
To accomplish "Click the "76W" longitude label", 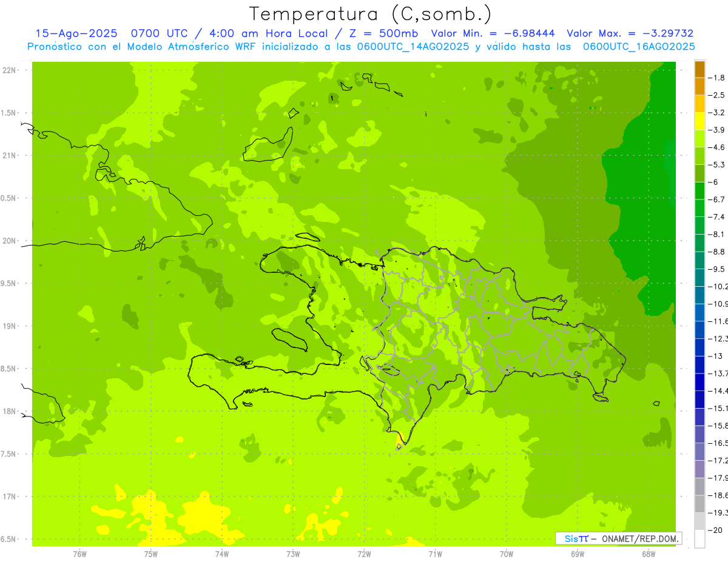I will click(79, 554).
